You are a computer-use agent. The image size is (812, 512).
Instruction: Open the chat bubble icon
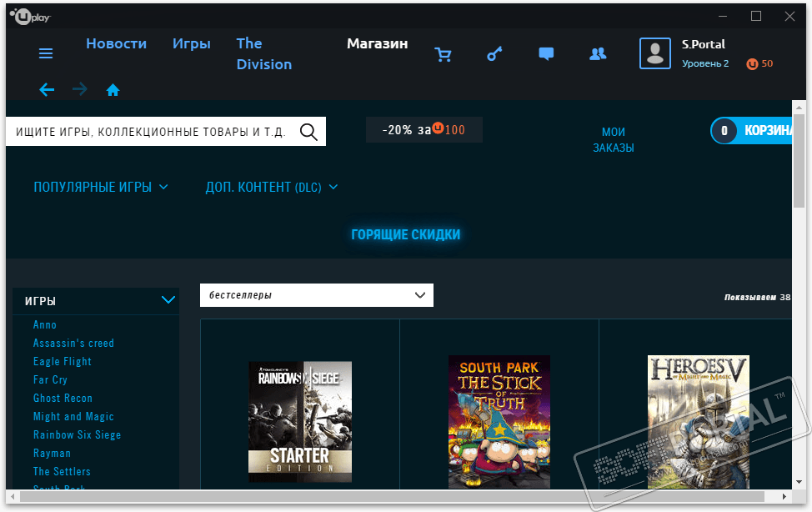546,53
